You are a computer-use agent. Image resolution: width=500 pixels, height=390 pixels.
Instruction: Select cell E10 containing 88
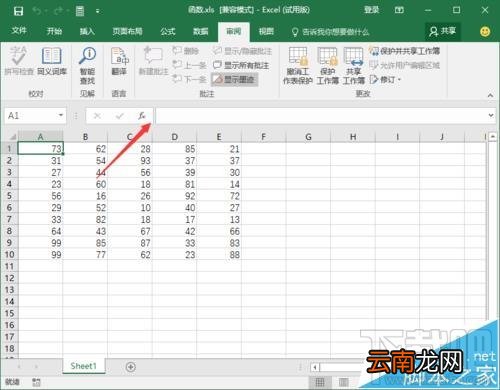[219, 255]
